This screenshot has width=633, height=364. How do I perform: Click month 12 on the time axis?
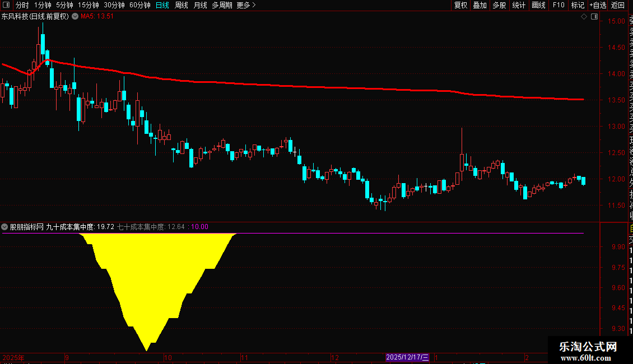tap(334, 357)
